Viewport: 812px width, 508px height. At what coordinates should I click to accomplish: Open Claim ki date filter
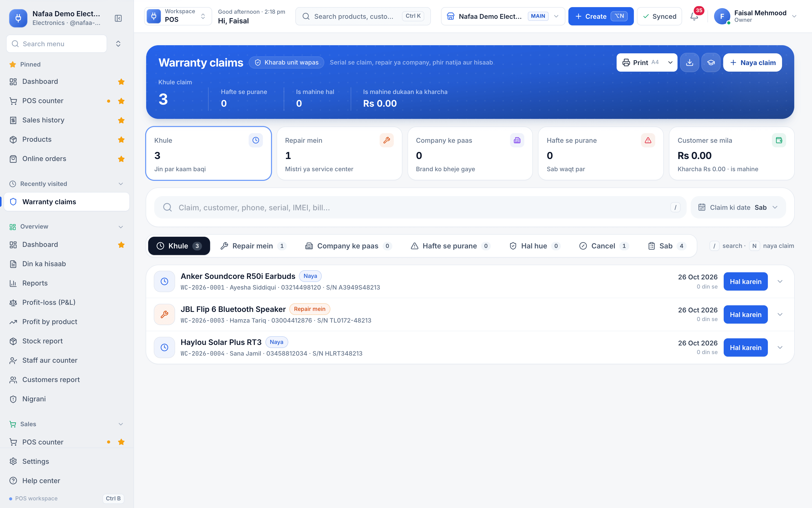[x=738, y=207]
